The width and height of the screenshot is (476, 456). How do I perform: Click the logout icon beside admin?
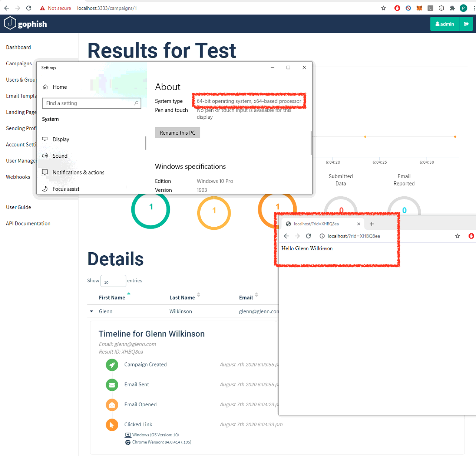[467, 23]
